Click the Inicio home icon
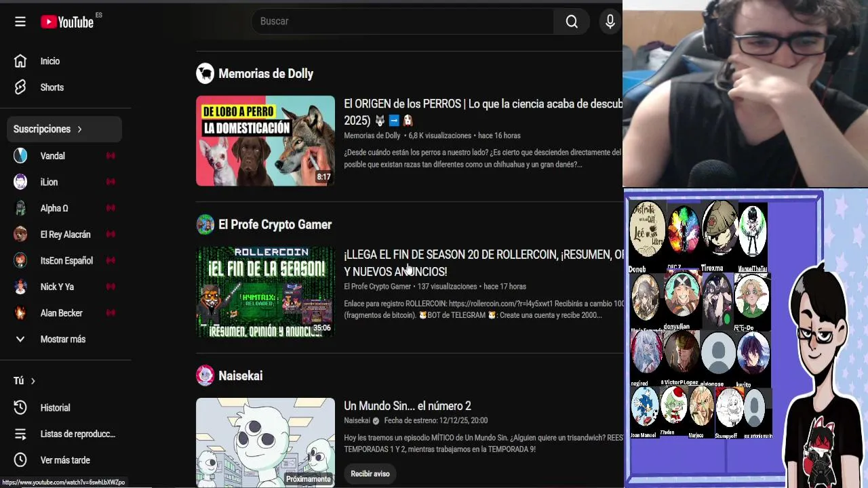868x488 pixels. point(20,61)
